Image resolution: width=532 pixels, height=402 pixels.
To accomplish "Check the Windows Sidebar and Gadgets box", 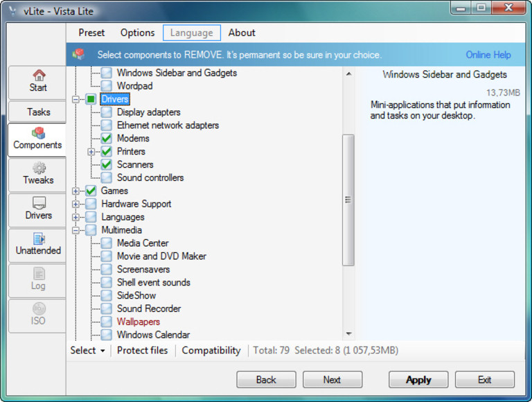I will (107, 73).
